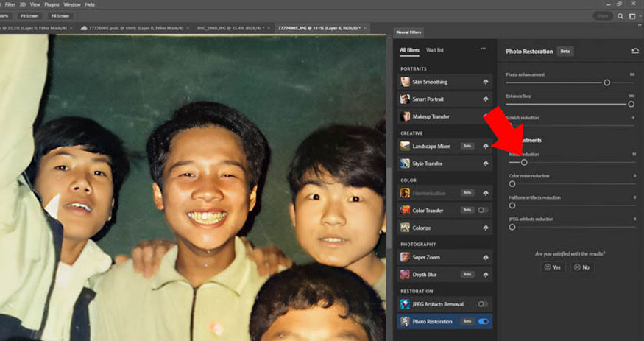Image resolution: width=644 pixels, height=341 pixels.
Task: Click the Enhance face slider handle
Action: click(x=631, y=104)
